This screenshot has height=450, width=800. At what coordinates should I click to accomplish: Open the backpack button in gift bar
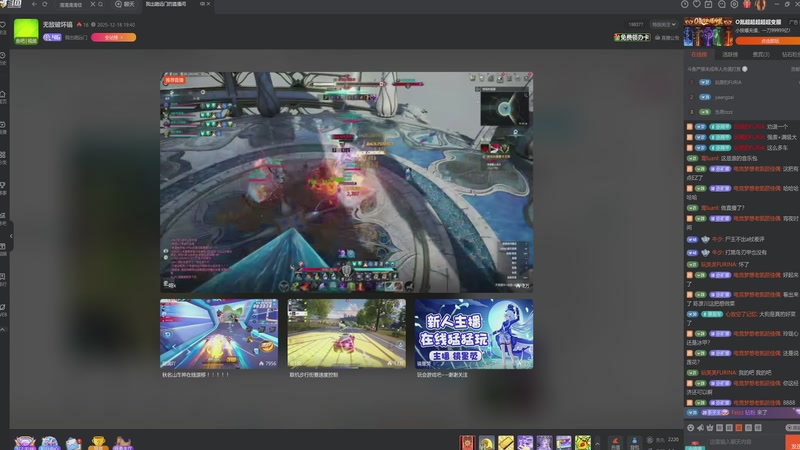pos(634,443)
